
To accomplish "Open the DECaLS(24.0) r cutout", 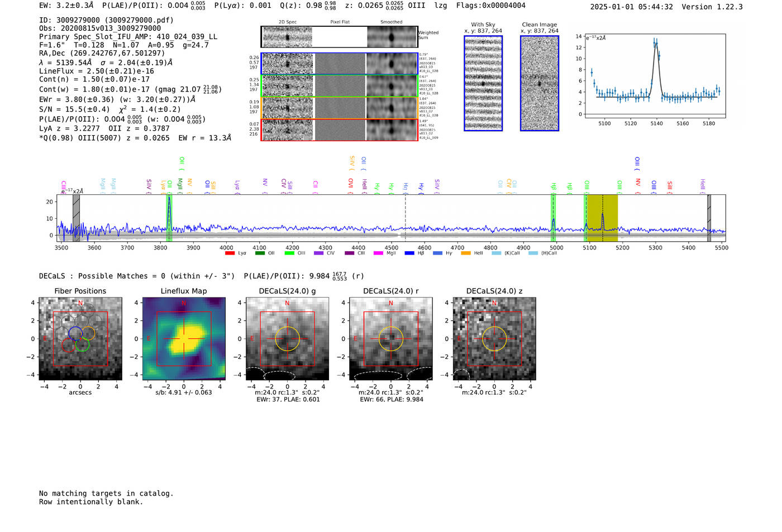I will 390,339.
